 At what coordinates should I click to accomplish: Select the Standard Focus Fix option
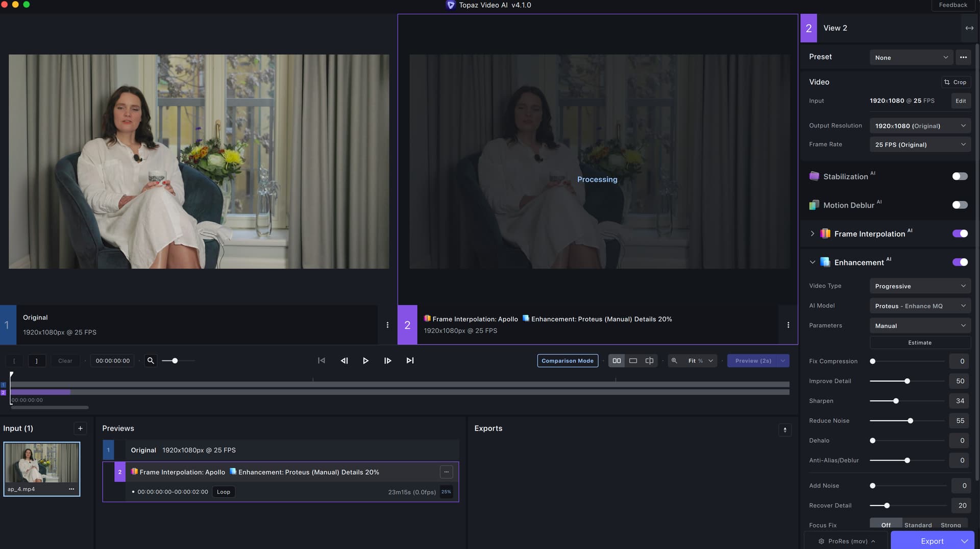(x=918, y=525)
